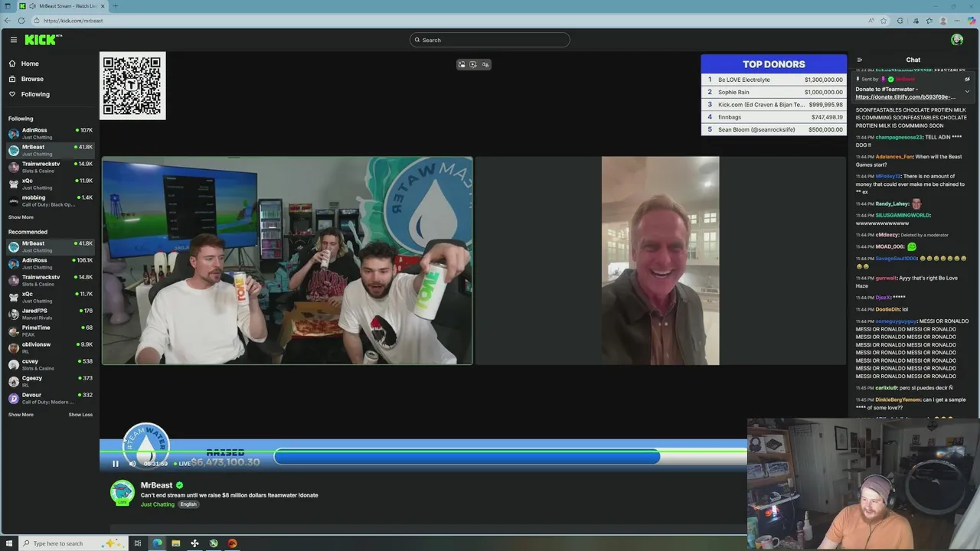Click MrBeast channel name below player
Viewport: 980px width, 551px height.
coord(157,485)
